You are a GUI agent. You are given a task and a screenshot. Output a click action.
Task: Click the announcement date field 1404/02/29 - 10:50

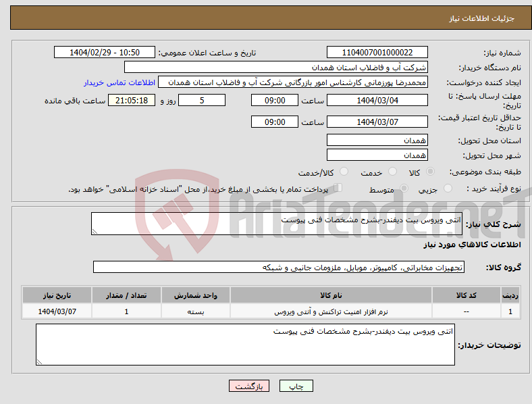105,52
